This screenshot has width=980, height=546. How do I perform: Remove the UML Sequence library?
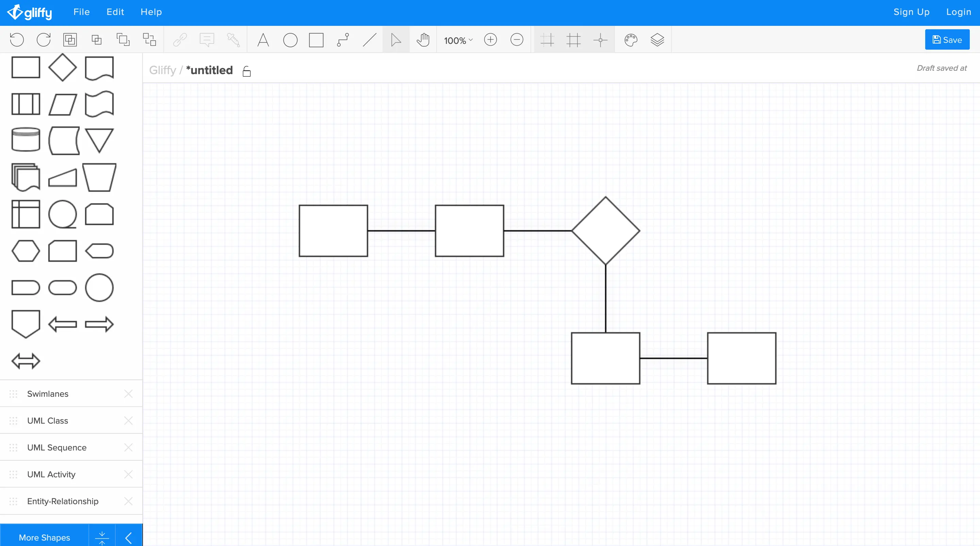point(128,447)
